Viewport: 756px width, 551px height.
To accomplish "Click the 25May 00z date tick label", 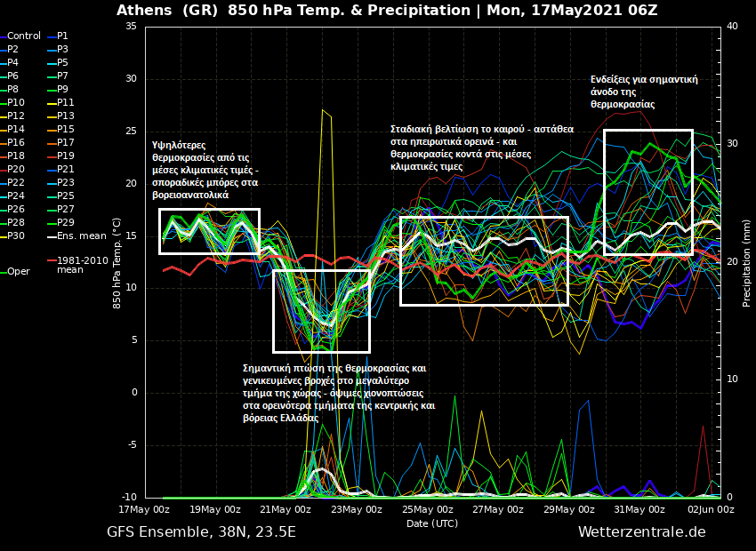I will (x=427, y=510).
